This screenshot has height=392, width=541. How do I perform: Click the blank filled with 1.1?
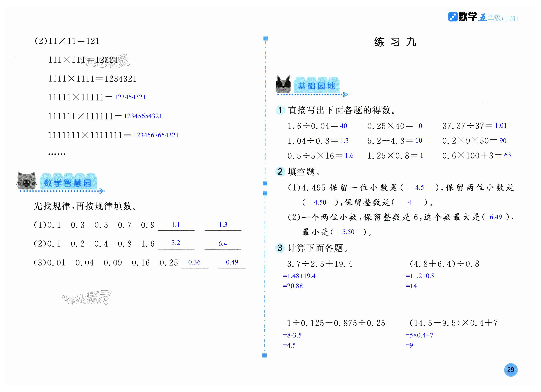(x=176, y=225)
